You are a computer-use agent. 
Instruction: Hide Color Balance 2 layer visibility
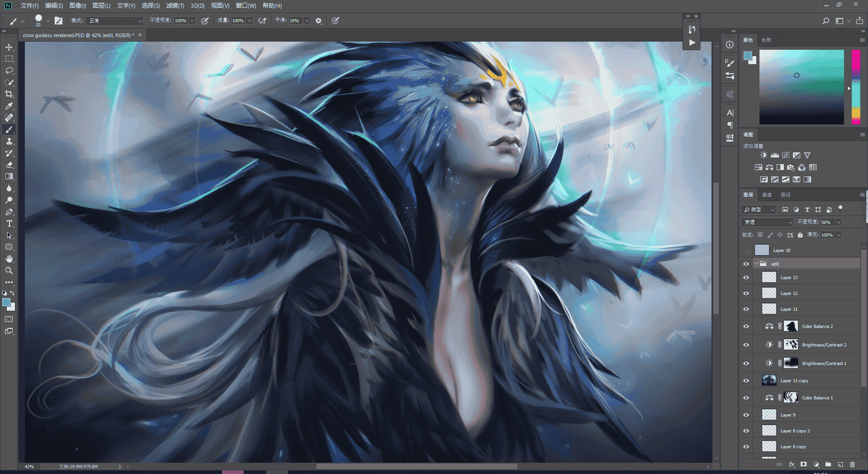(746, 327)
